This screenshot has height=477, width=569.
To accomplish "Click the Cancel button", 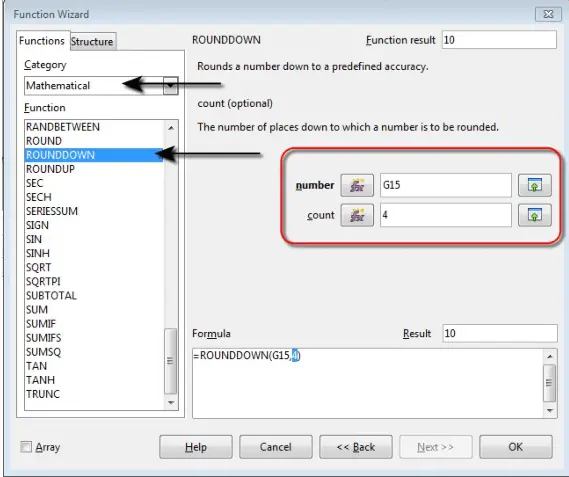I will 276,447.
